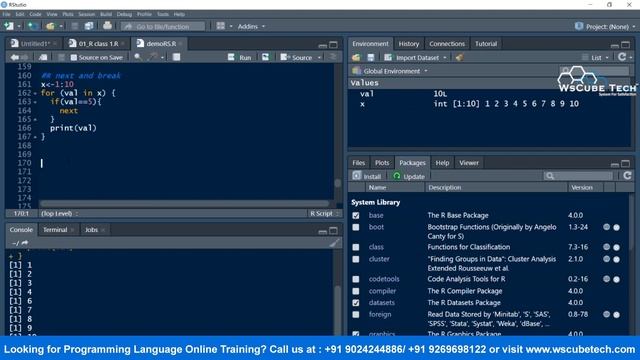
Task: Open the Global Environment dropdown
Action: [390, 71]
